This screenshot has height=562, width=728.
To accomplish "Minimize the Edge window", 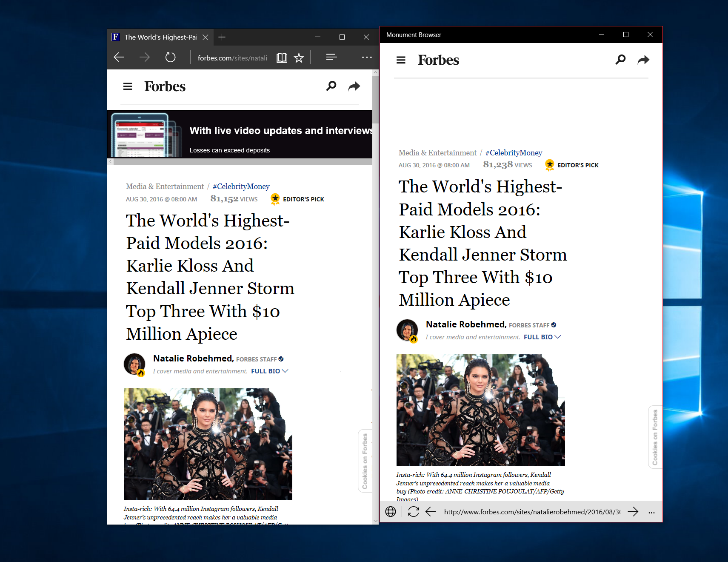I will 318,37.
